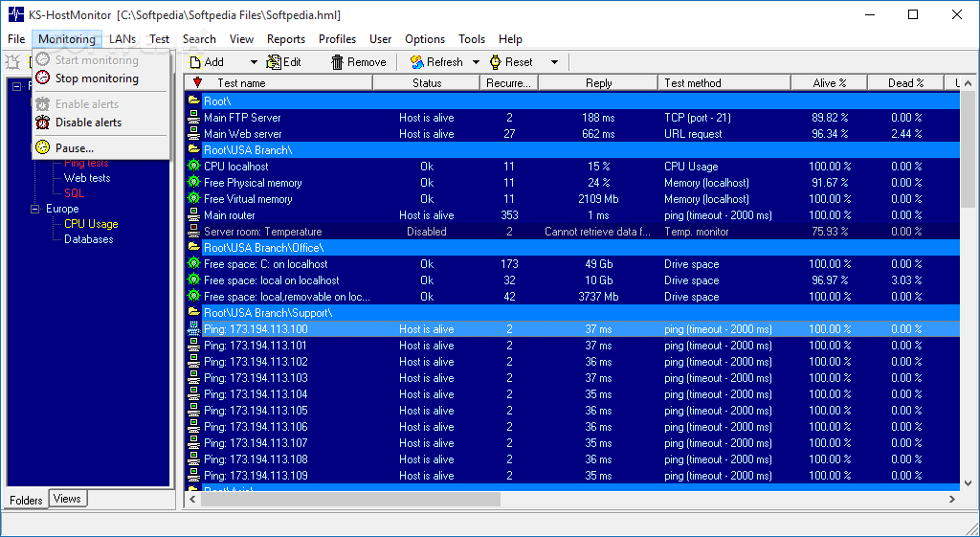Select Ping: 173.194.113.109 row text
The width and height of the screenshot is (980, 537).
pyautogui.click(x=256, y=475)
